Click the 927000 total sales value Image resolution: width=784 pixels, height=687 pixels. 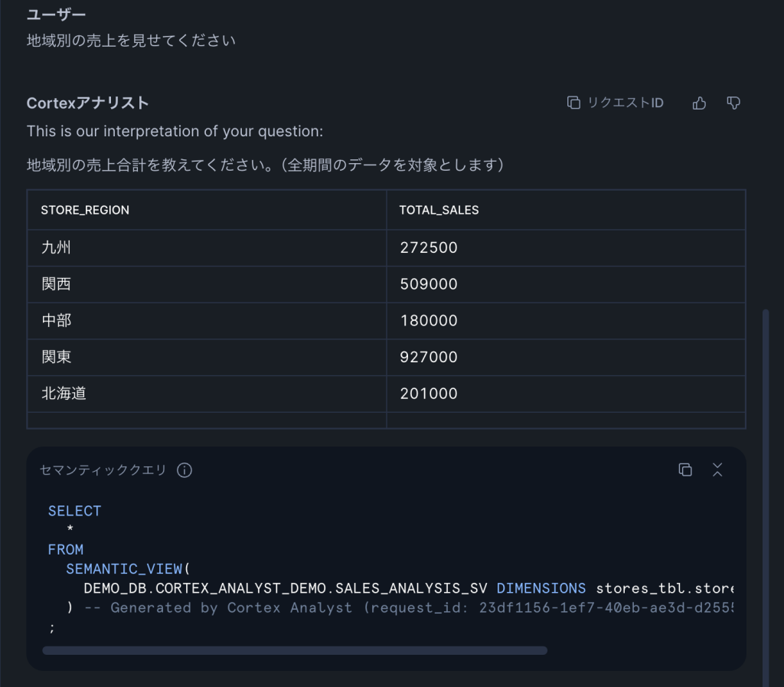point(429,357)
